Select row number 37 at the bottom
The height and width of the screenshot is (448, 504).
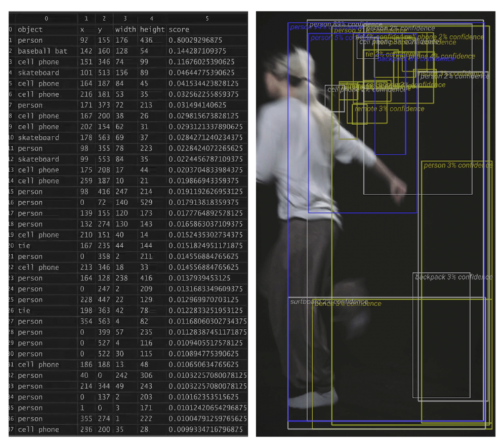click(x=11, y=429)
